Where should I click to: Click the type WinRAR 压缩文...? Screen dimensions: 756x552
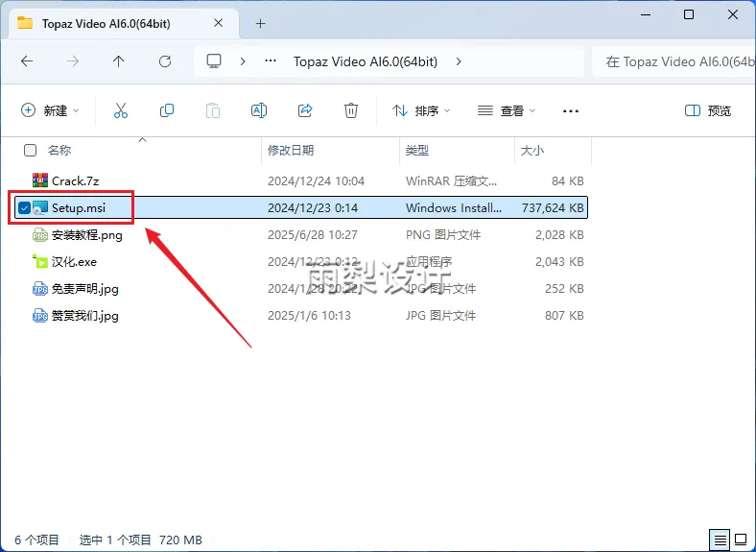(x=451, y=180)
